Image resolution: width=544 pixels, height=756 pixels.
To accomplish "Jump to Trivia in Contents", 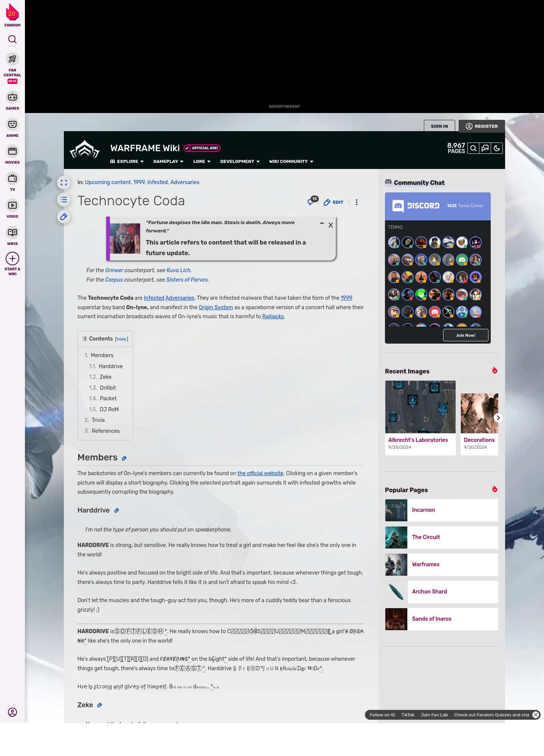I will click(98, 420).
